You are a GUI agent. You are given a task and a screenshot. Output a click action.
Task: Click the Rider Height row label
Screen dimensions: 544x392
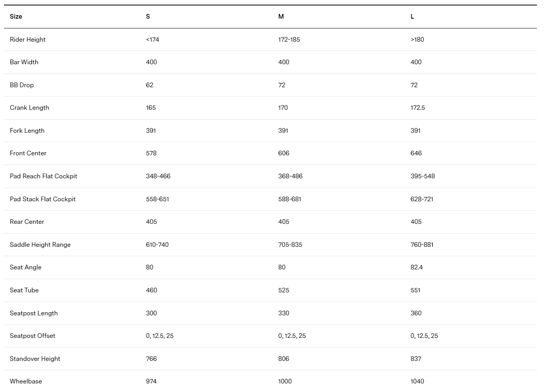[28, 39]
